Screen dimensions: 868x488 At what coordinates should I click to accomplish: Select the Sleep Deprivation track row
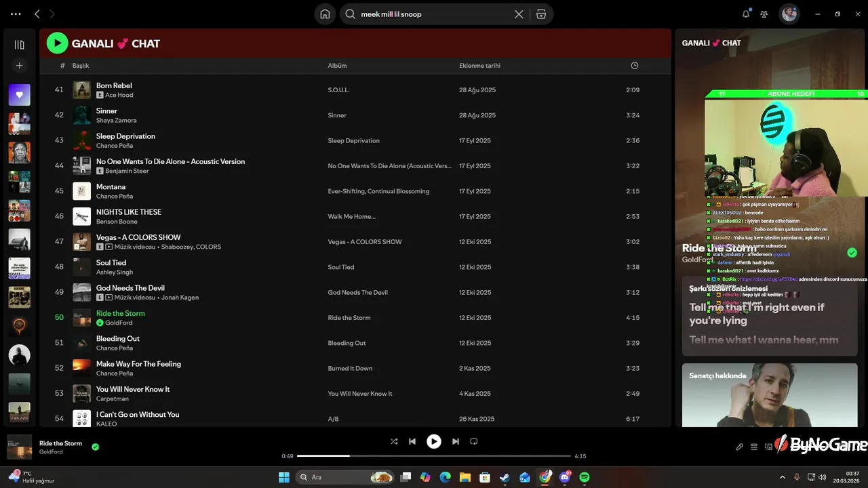(355, 140)
